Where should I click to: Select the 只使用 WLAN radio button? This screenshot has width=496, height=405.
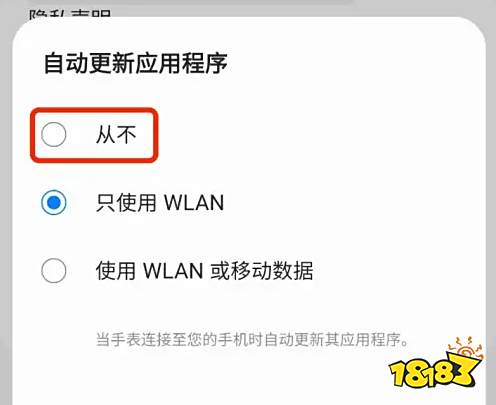click(x=53, y=202)
